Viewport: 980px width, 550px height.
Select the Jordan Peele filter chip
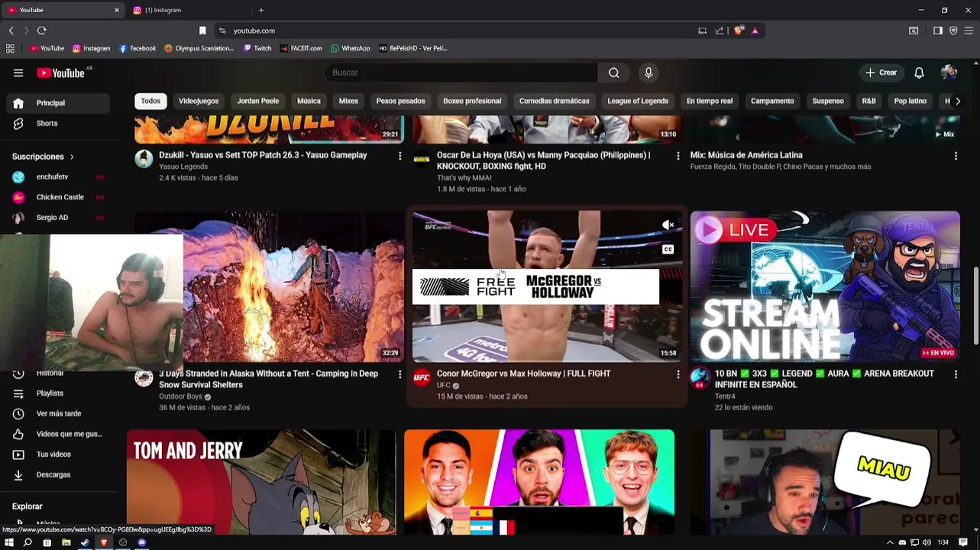coord(258,101)
